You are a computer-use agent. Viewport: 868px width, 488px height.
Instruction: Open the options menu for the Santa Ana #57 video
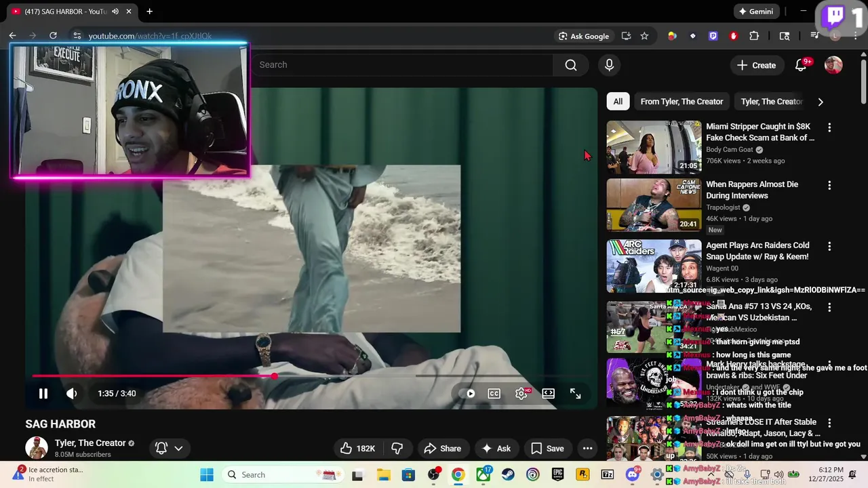[829, 308]
